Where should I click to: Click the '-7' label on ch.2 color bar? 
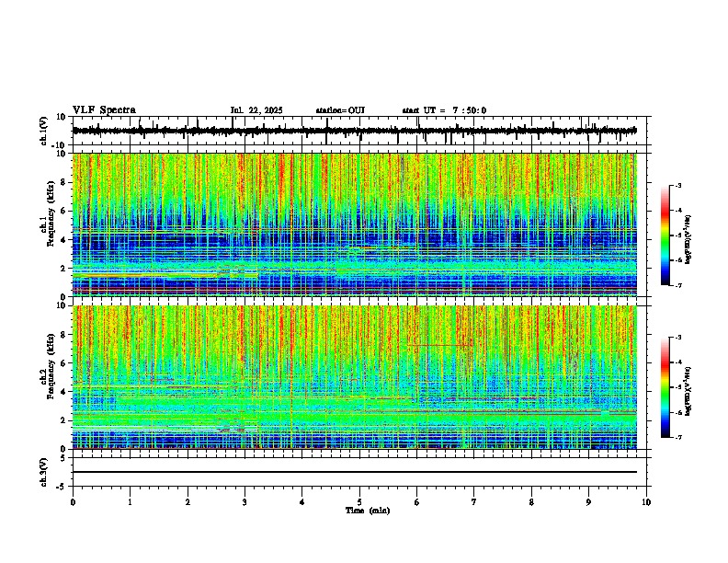[677, 437]
